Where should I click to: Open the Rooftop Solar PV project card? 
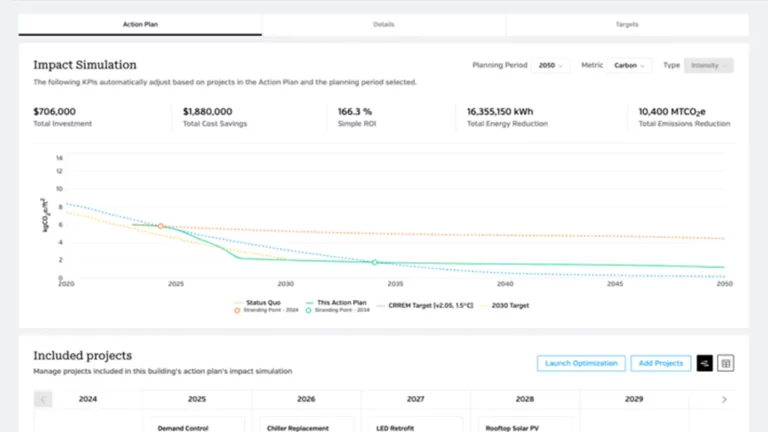click(x=525, y=425)
